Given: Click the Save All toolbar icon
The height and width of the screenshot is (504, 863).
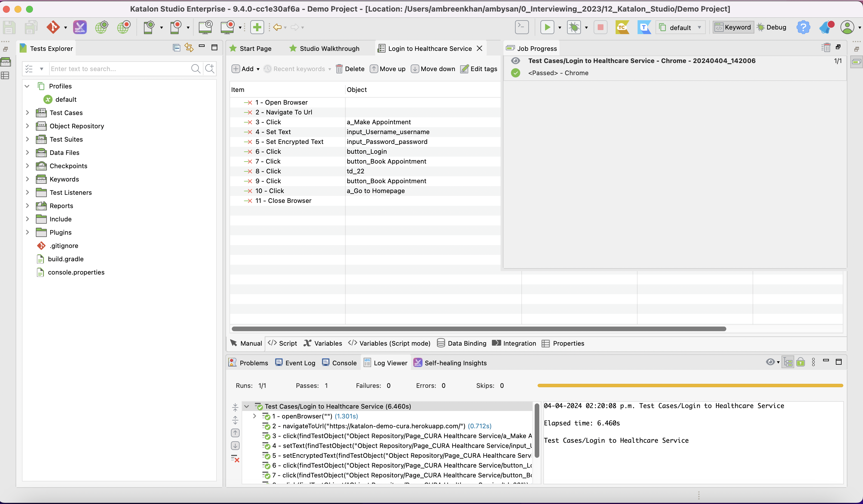Looking at the screenshot, I should 31,27.
